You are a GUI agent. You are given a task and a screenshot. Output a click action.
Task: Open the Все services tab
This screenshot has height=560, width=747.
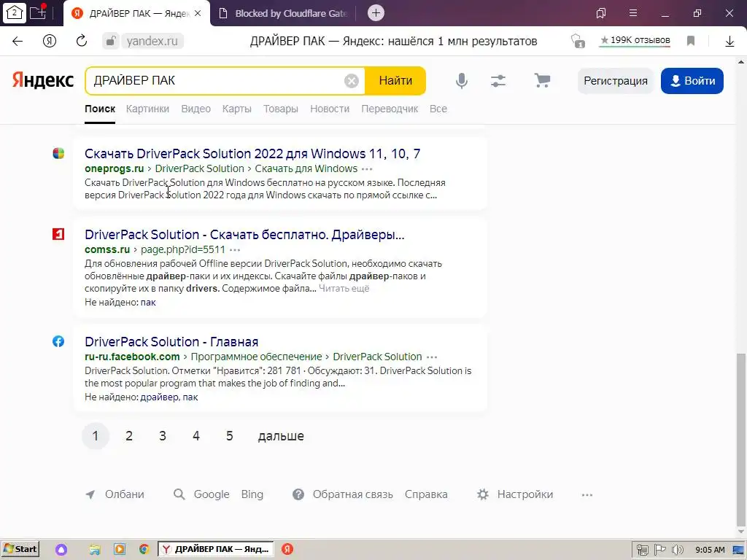(438, 109)
